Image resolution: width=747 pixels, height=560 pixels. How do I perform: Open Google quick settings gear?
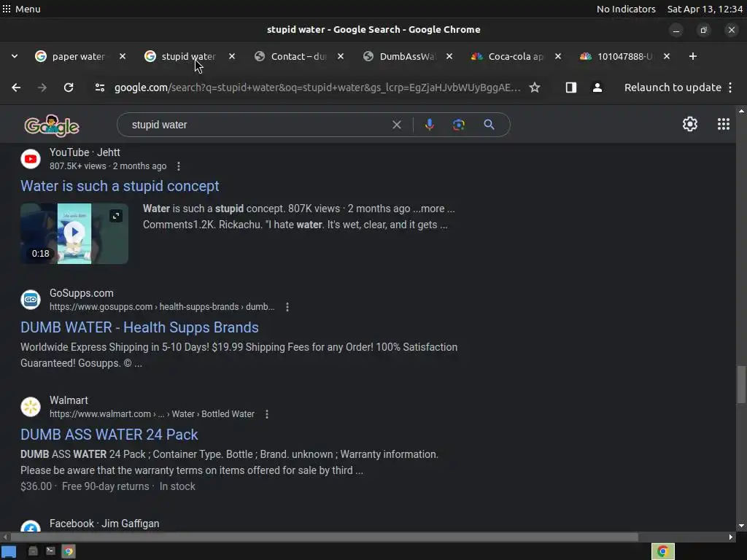pos(690,124)
